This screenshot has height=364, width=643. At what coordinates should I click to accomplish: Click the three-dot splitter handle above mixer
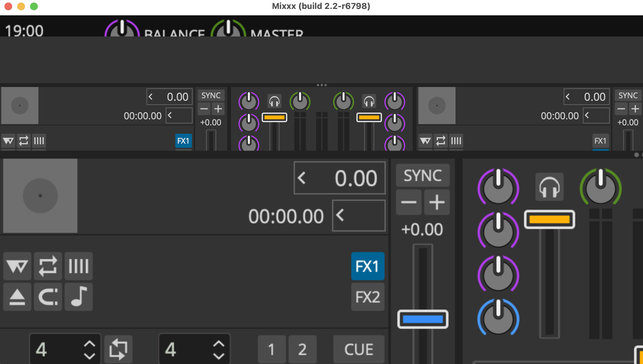pyautogui.click(x=321, y=85)
